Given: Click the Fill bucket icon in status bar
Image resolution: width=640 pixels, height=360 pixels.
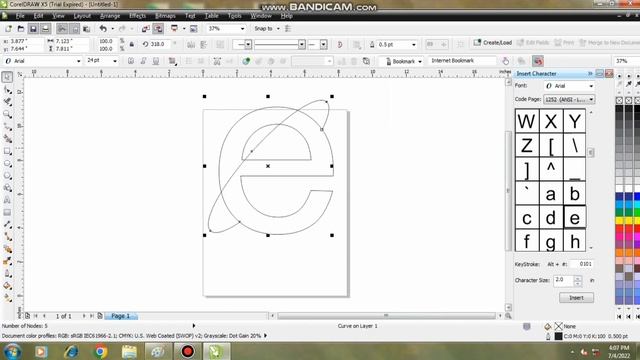Looking at the screenshot, I should tap(548, 326).
